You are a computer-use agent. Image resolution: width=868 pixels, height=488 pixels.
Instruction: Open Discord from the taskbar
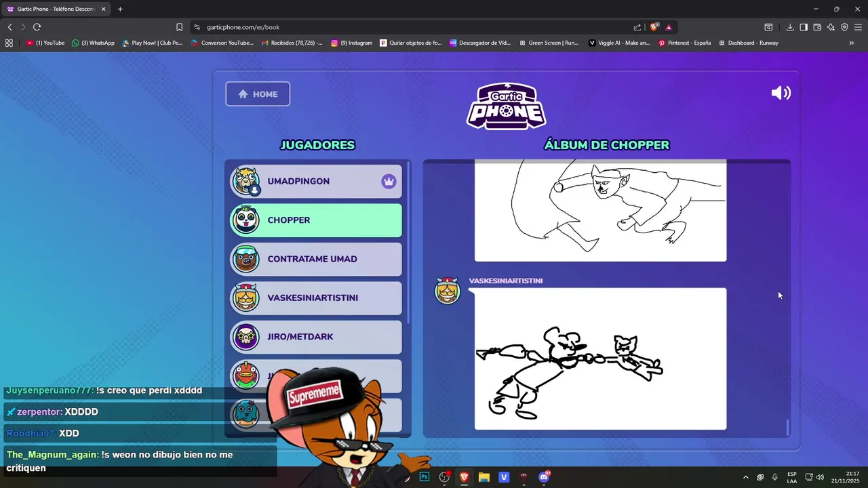pyautogui.click(x=544, y=477)
